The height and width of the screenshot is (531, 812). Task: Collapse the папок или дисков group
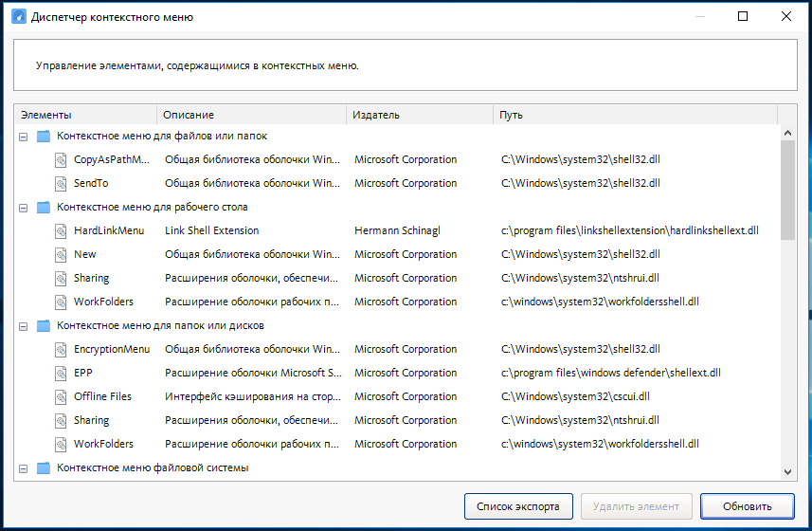[24, 326]
